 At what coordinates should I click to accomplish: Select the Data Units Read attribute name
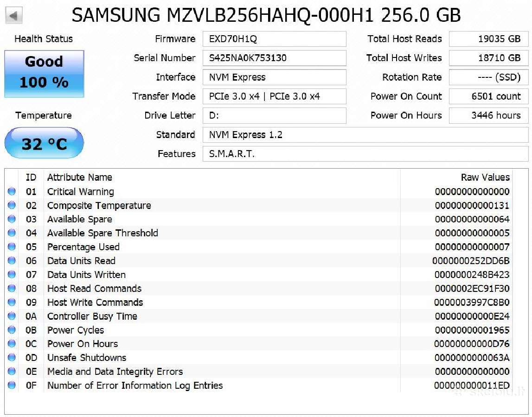[x=82, y=261]
